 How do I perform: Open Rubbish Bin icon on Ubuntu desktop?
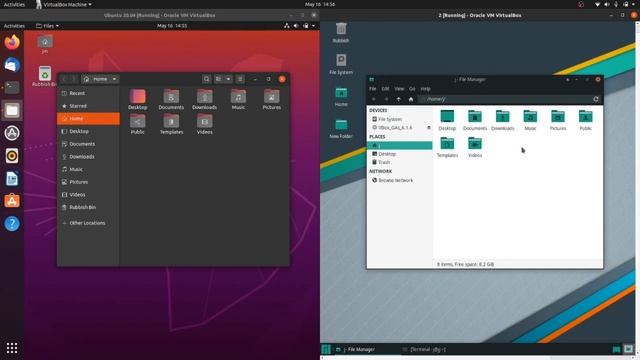pyautogui.click(x=44, y=76)
